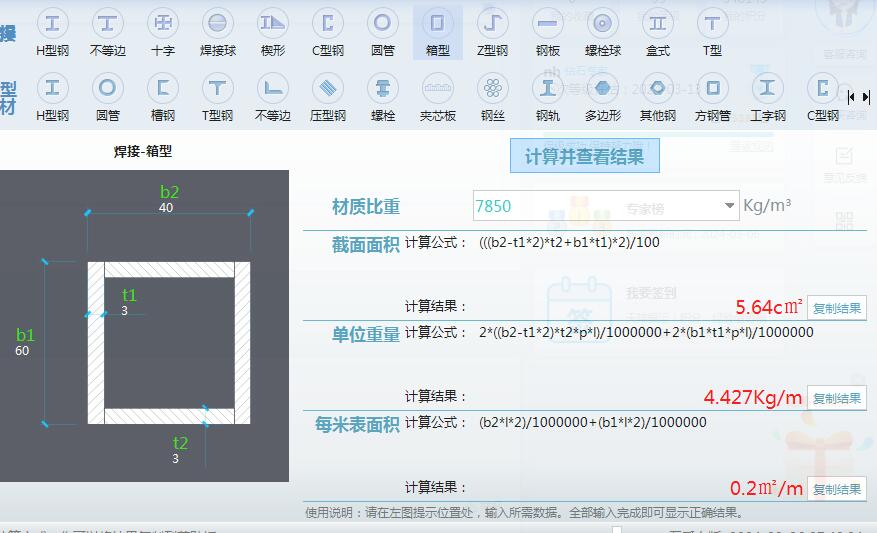Select the 楔形 wedge section icon

pyautogui.click(x=273, y=32)
